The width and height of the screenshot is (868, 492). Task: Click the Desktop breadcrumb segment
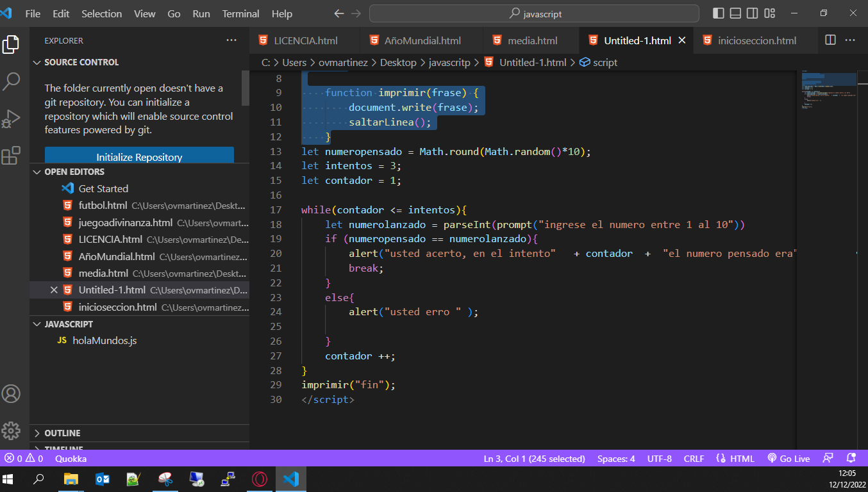tap(398, 63)
